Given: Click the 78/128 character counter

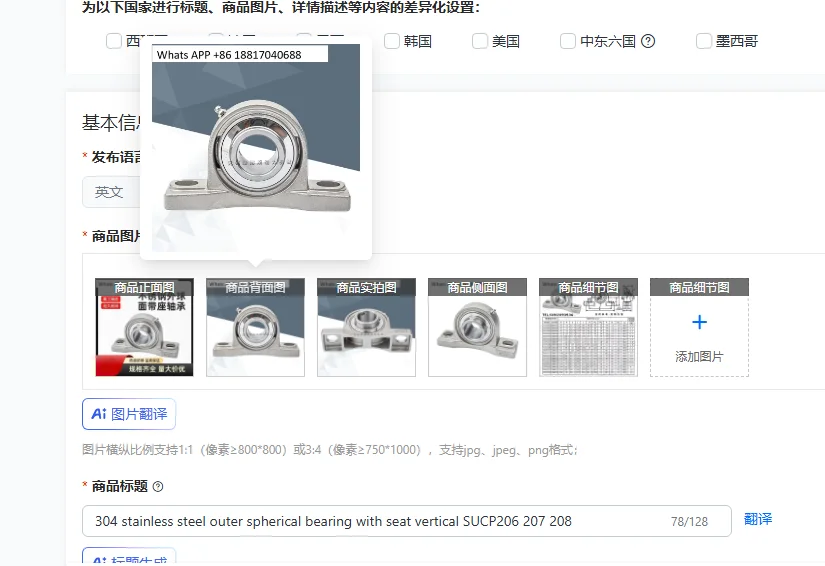Looking at the screenshot, I should coord(689,521).
